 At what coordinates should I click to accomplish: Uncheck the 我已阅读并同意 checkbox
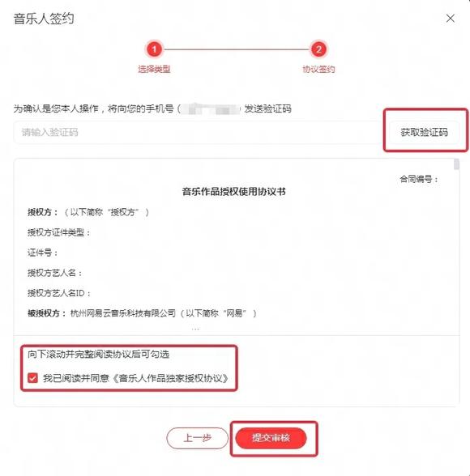32,378
